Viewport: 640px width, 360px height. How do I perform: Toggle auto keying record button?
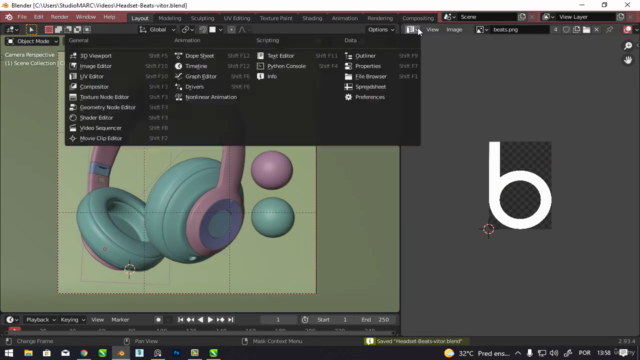[158, 320]
